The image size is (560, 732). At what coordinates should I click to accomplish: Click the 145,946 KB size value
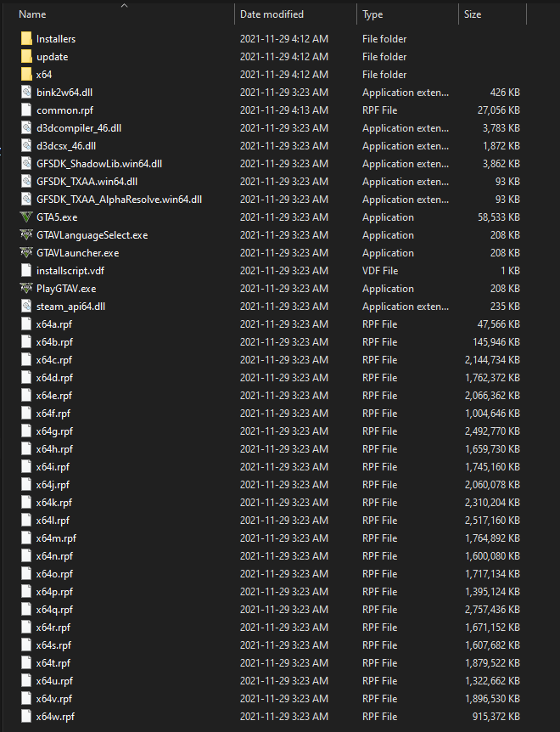[496, 341]
